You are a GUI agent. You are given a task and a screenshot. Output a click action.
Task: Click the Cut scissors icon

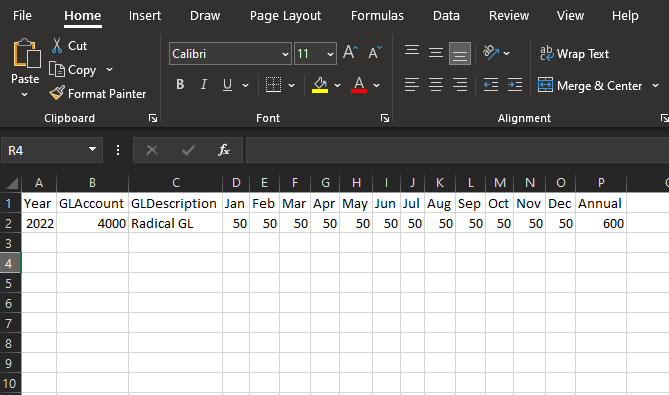click(x=57, y=45)
